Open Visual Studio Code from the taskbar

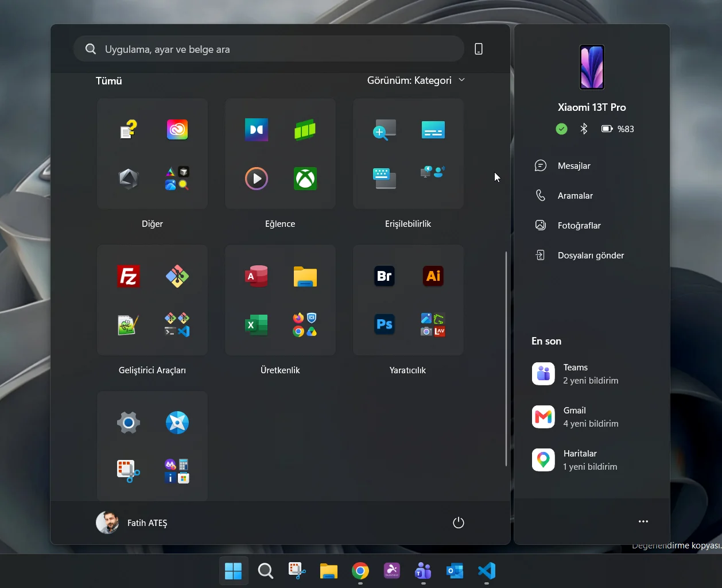tap(487, 571)
